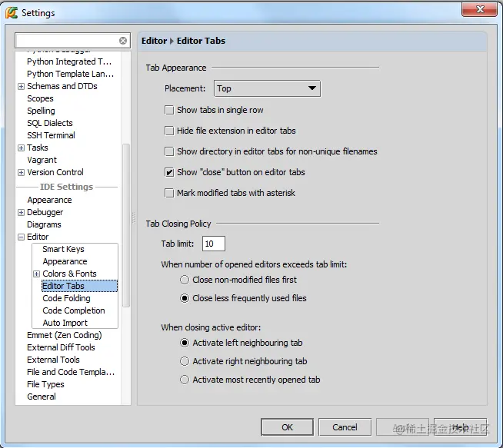The width and height of the screenshot is (503, 448).
Task: Open Auto Import settings
Action: (x=65, y=323)
